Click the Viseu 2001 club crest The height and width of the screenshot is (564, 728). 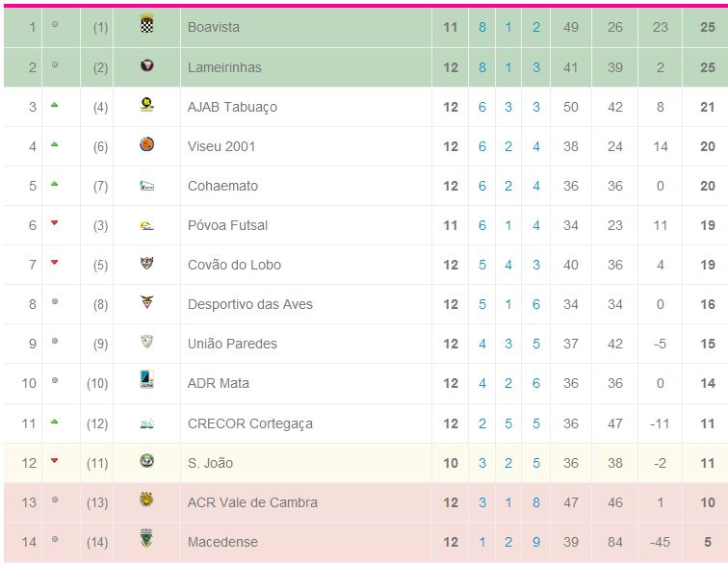click(x=146, y=145)
